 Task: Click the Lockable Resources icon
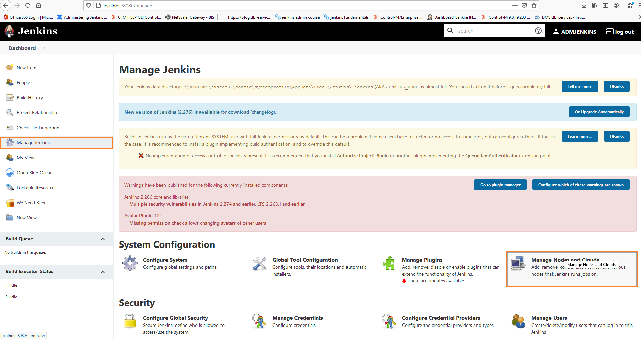10,188
